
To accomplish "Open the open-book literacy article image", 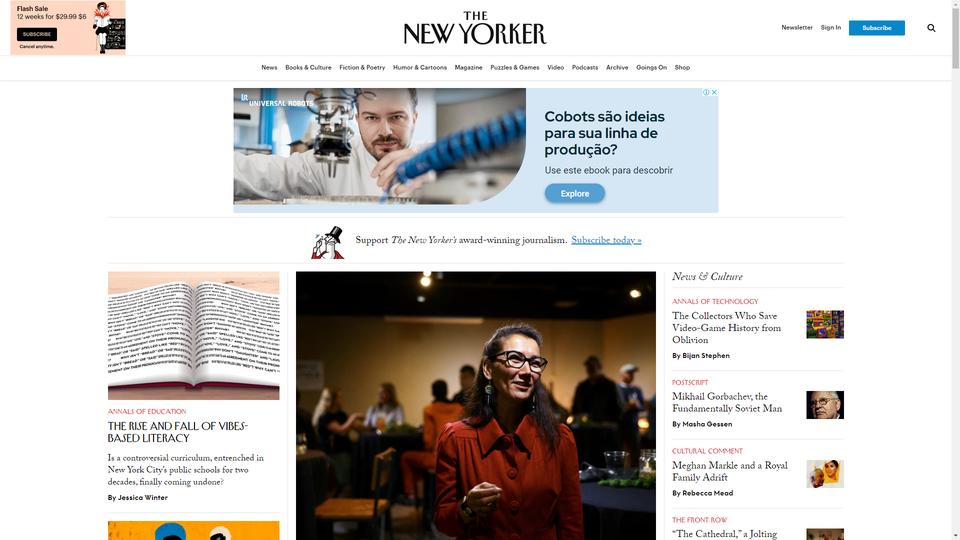I will coord(193,336).
